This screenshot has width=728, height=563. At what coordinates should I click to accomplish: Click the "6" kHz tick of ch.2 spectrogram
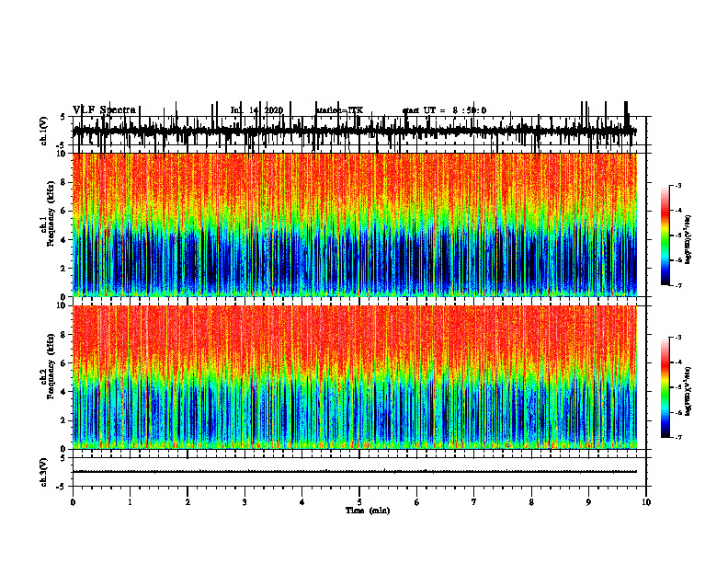pos(64,363)
